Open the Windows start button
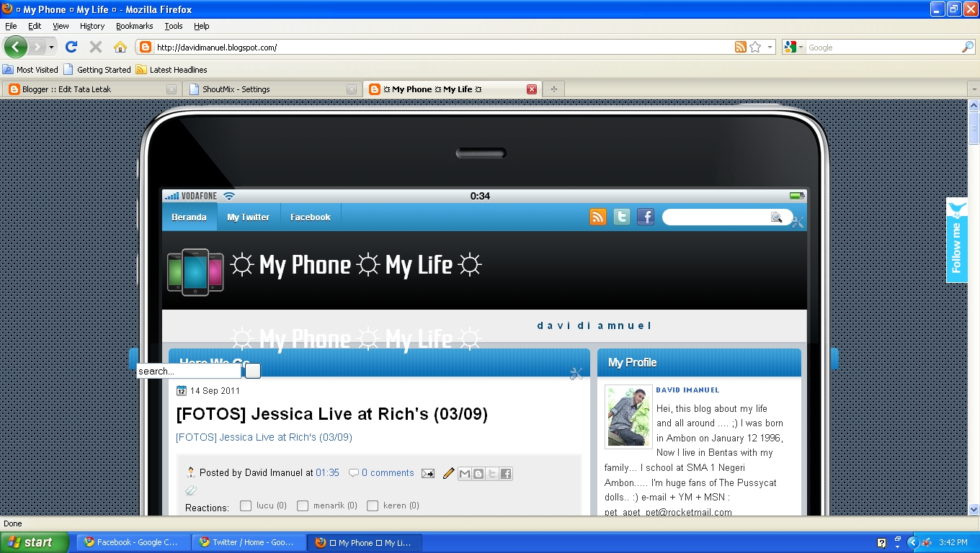 (x=34, y=542)
